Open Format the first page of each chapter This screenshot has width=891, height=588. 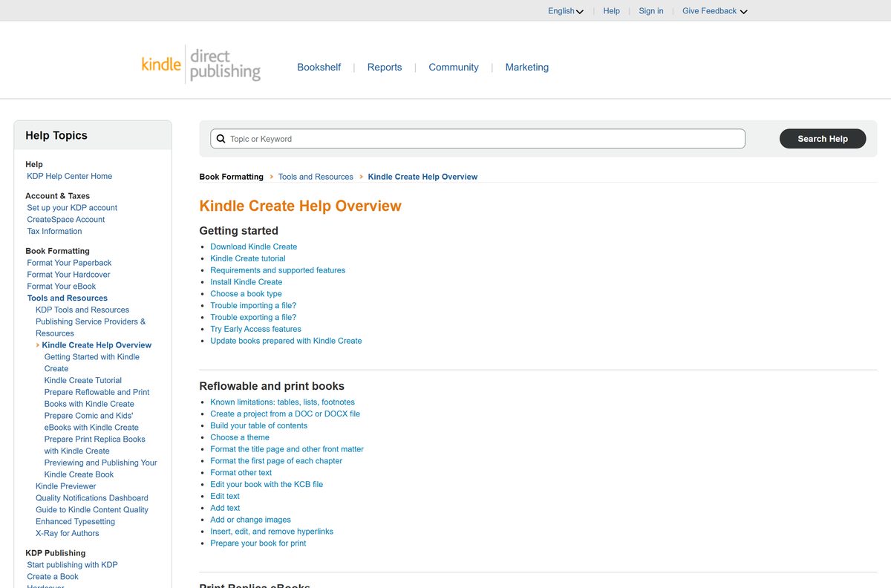tap(276, 461)
